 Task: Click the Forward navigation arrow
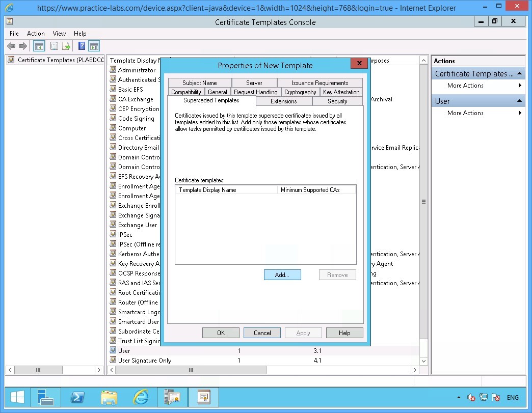coord(22,46)
